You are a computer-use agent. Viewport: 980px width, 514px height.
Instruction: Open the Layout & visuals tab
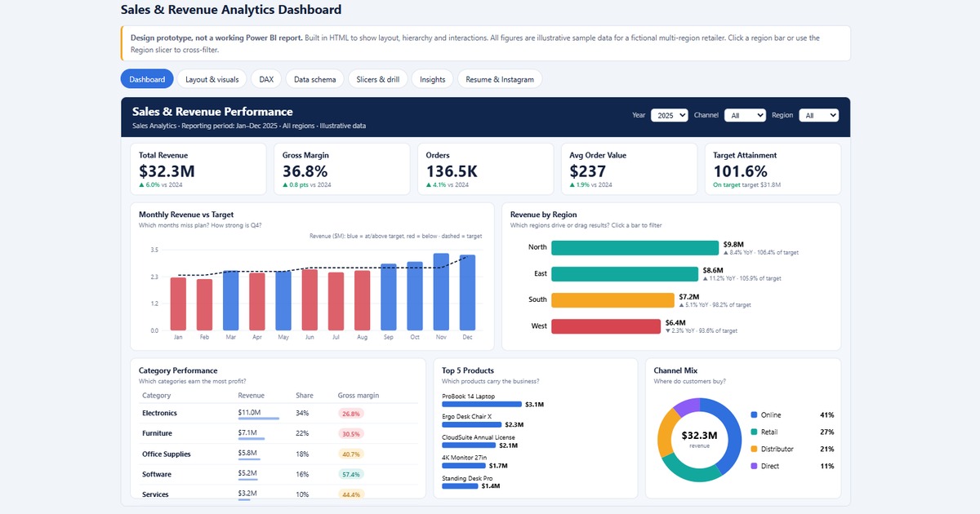(x=212, y=79)
